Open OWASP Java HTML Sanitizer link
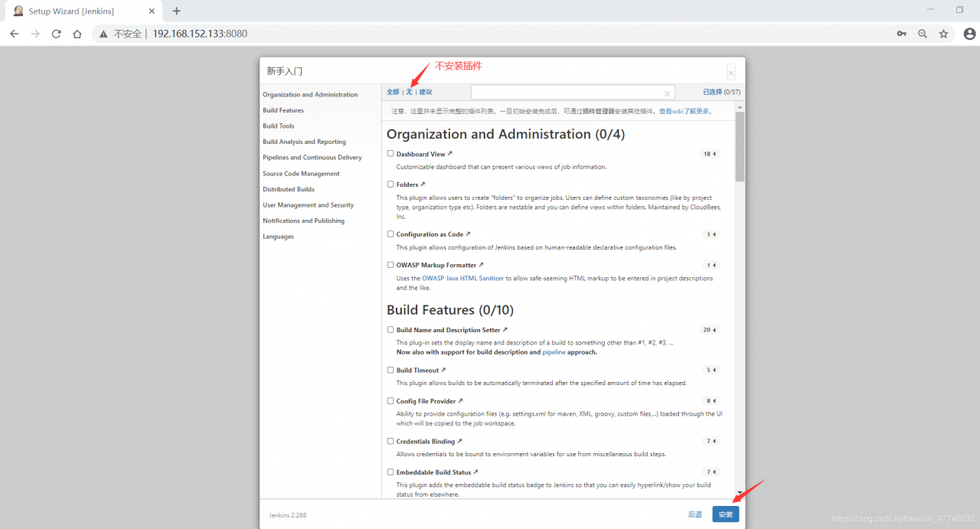This screenshot has height=529, width=980. click(462, 279)
